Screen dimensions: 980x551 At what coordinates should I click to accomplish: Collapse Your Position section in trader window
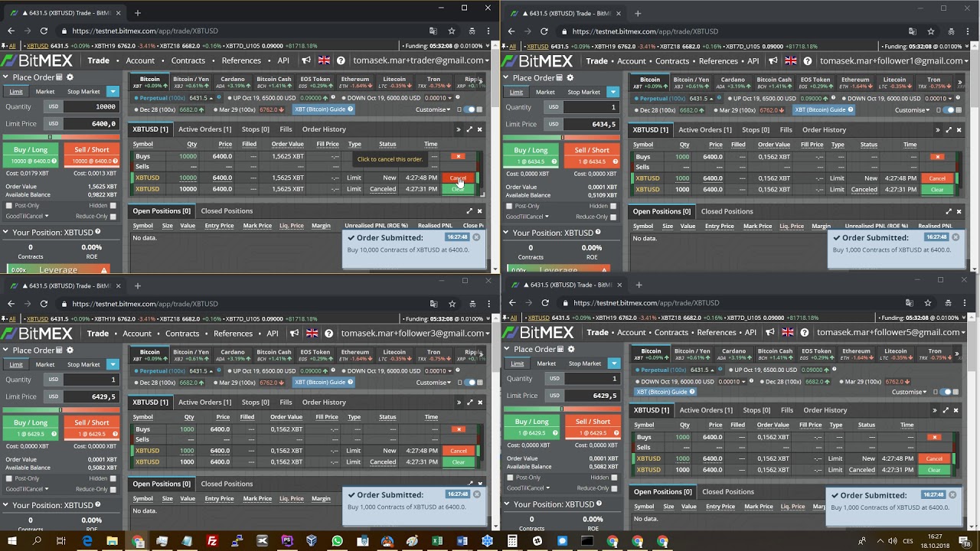[5, 233]
